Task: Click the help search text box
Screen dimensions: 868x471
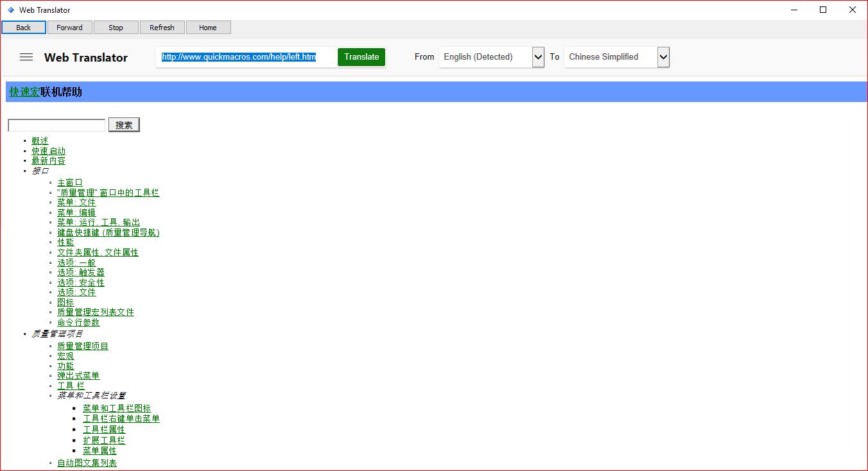Action: point(56,125)
